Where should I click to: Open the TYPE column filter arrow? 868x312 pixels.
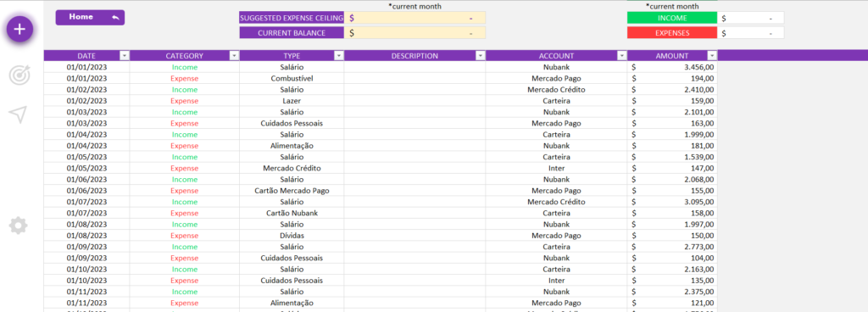[338, 56]
